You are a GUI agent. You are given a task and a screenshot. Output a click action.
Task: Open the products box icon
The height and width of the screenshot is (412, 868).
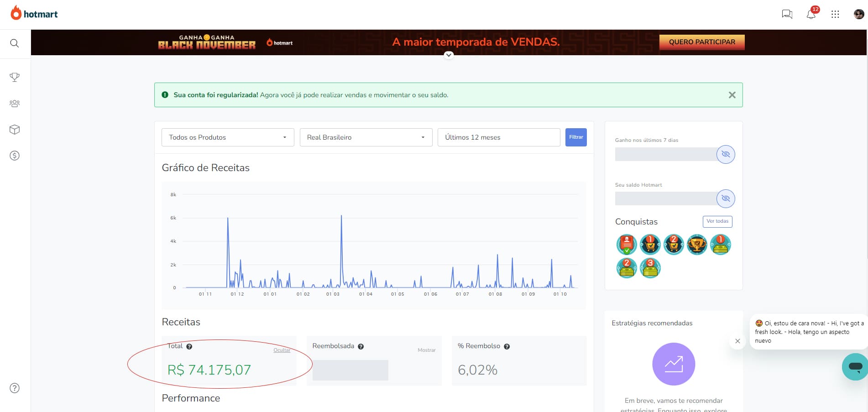point(15,130)
